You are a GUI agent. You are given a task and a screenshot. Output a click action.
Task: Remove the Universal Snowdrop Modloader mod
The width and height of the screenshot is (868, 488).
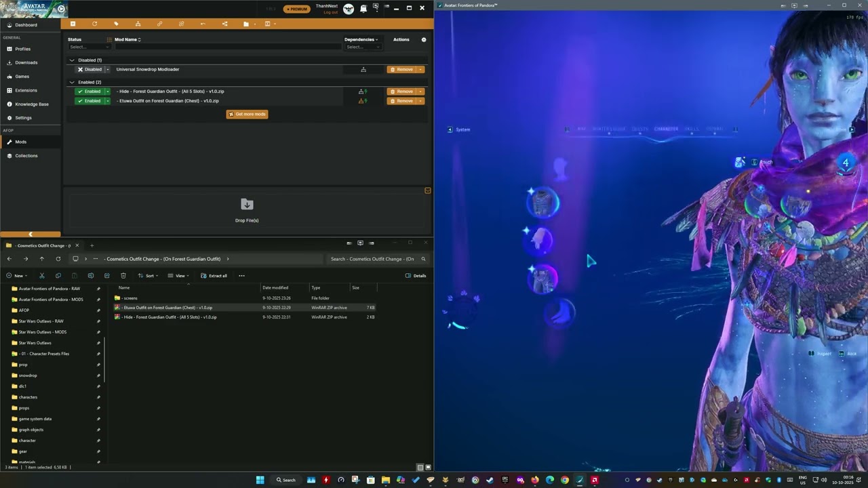pos(401,69)
